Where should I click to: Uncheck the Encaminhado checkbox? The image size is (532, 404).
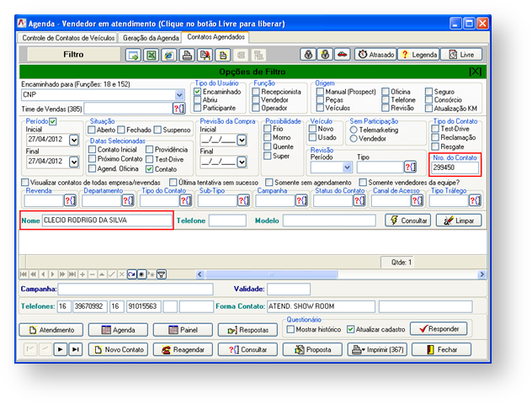click(198, 92)
